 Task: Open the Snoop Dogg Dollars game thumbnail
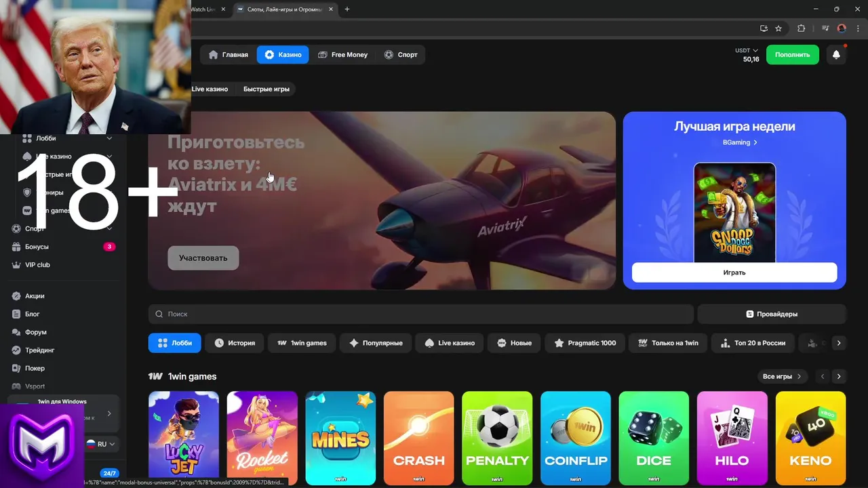coord(734,213)
